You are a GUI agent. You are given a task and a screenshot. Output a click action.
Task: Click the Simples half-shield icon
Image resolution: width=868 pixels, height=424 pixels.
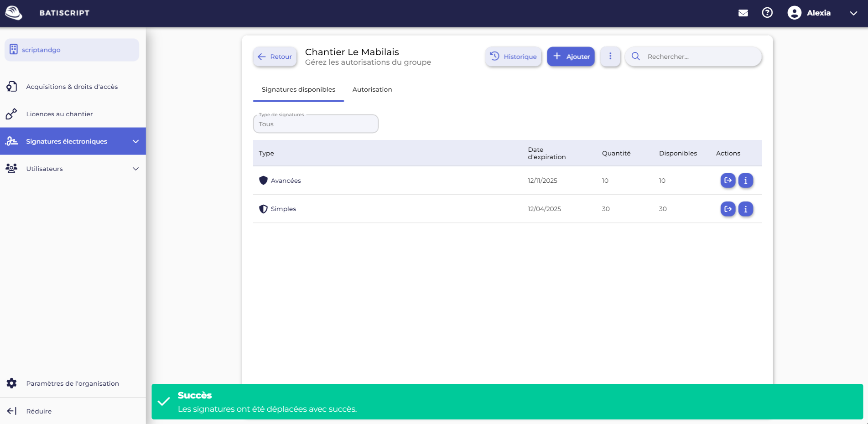tap(263, 209)
